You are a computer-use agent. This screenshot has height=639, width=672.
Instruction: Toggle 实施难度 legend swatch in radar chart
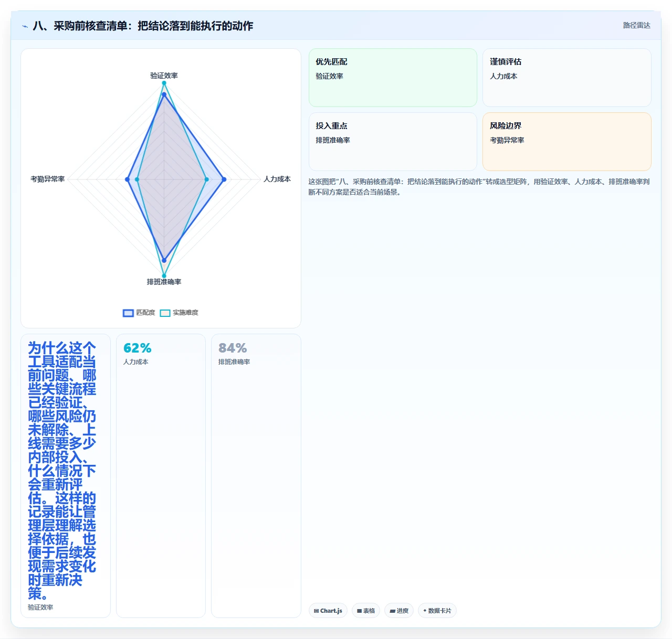coord(165,313)
